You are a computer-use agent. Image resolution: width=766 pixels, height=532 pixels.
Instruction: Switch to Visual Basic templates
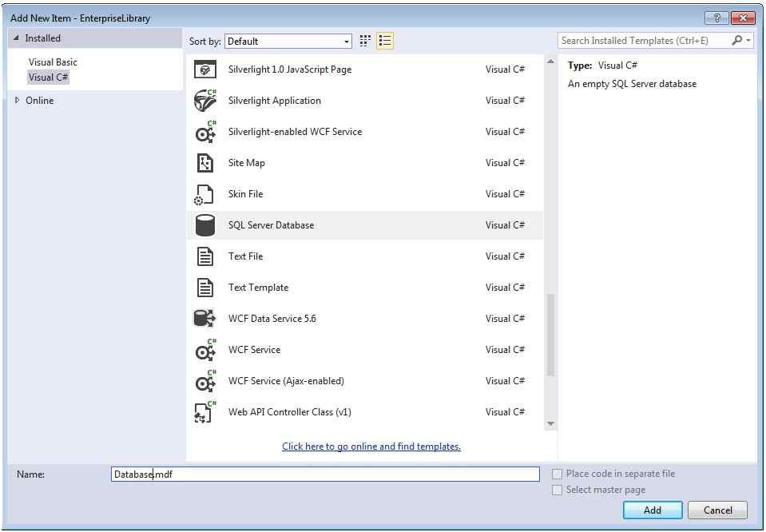click(53, 62)
